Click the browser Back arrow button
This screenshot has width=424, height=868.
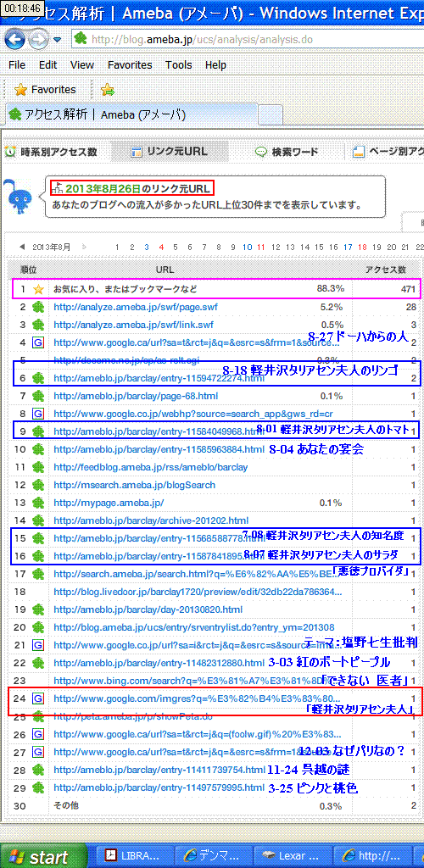[15, 39]
